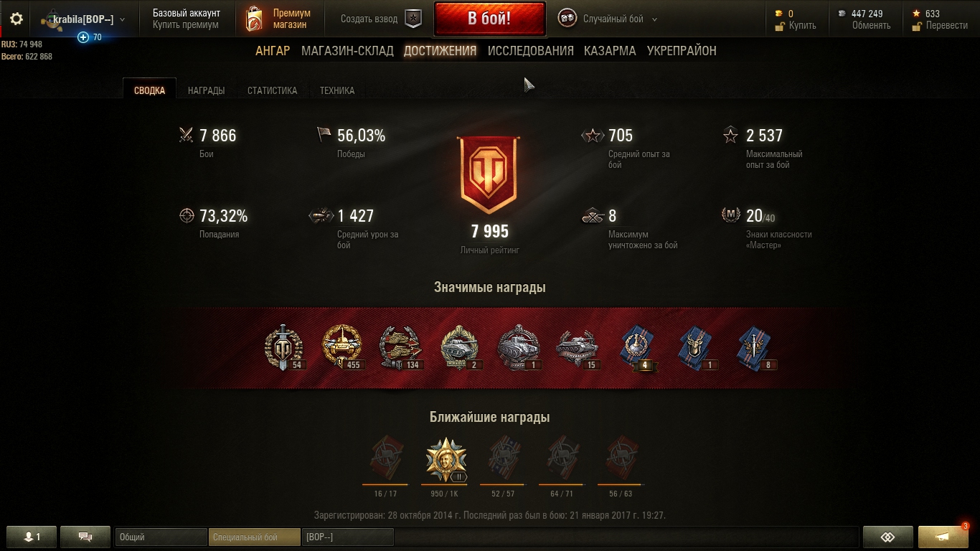Screen dimensions: 980x551
Task: Open the settings gear menu
Action: [x=17, y=19]
